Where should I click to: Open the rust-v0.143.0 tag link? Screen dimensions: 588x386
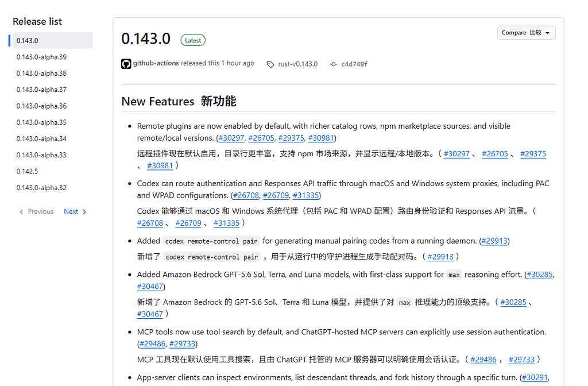coord(297,64)
